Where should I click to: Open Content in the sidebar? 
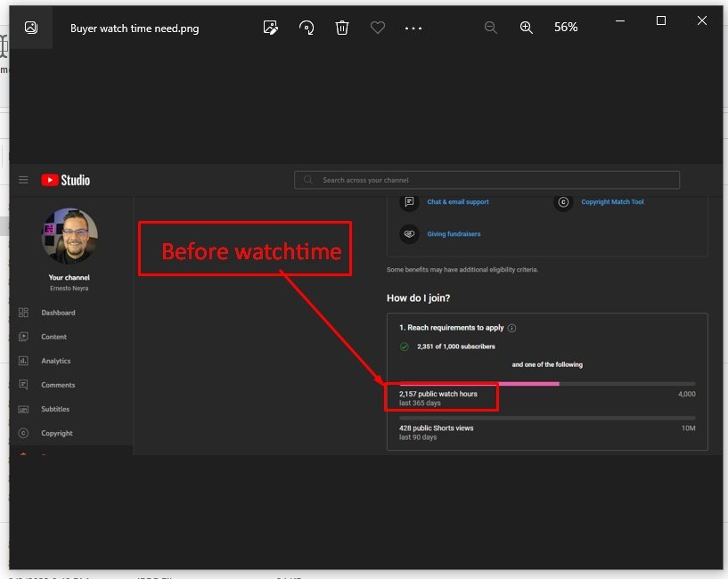coord(53,337)
